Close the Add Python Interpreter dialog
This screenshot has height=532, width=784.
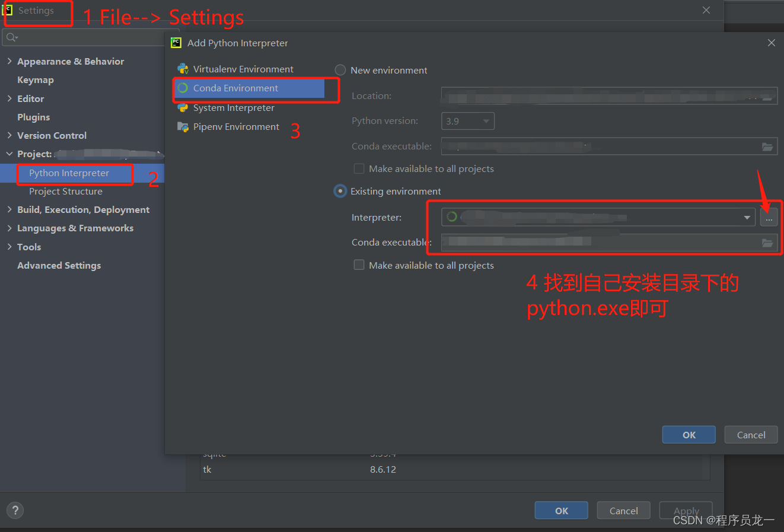771,43
